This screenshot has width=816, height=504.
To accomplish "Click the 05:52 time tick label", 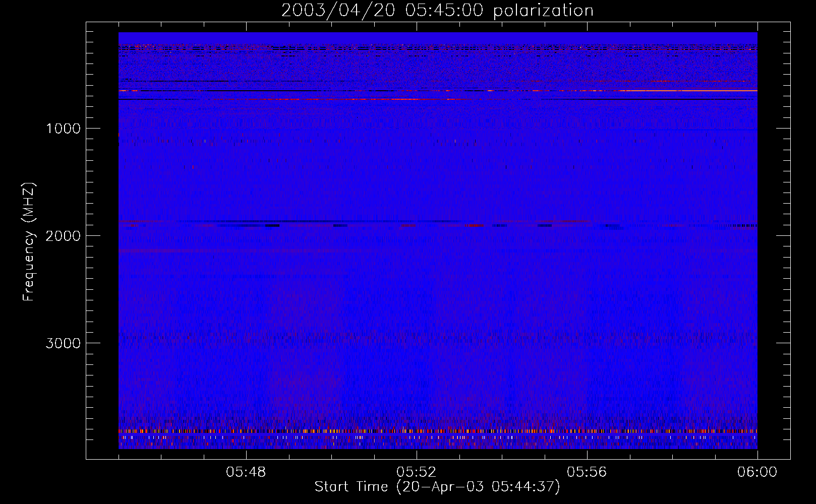I will 417,472.
